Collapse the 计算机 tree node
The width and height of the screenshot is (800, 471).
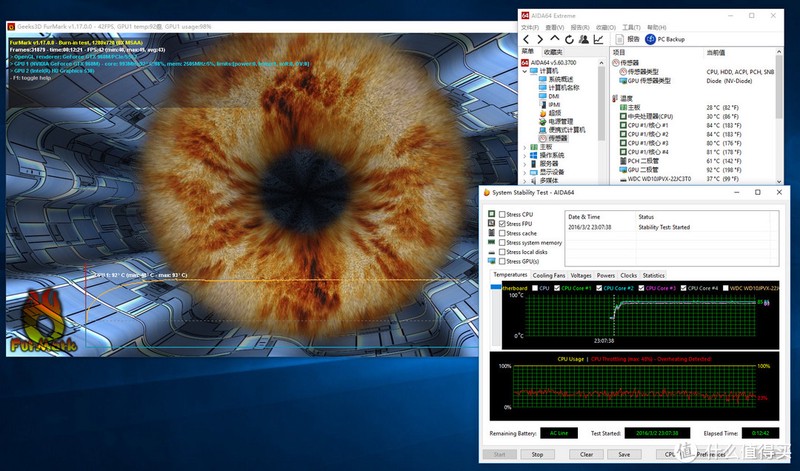pyautogui.click(x=525, y=71)
